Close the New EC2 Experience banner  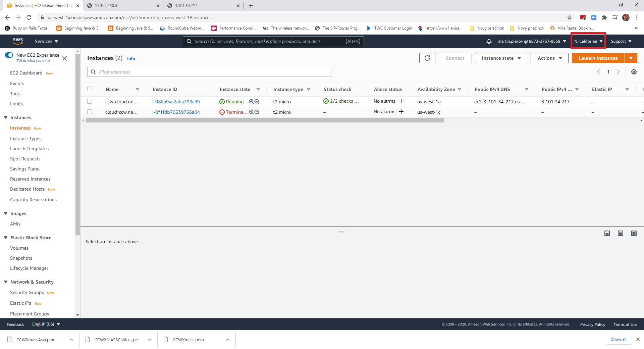(65, 58)
